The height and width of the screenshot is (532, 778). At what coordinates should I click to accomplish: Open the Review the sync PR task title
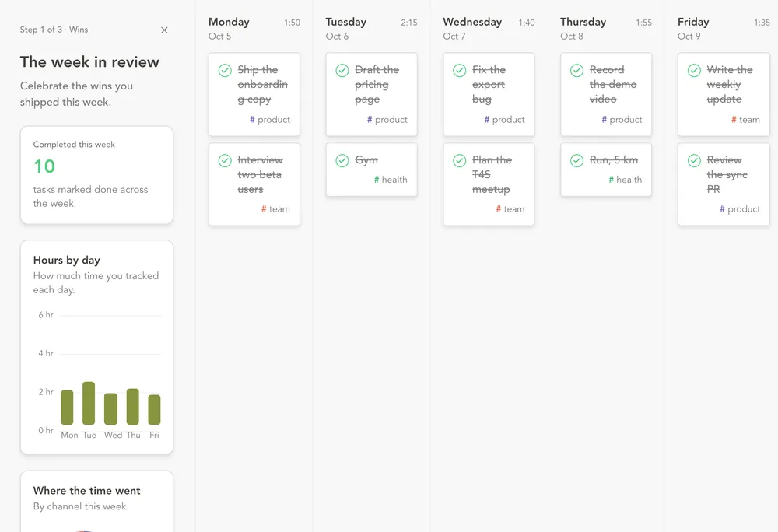(x=727, y=174)
